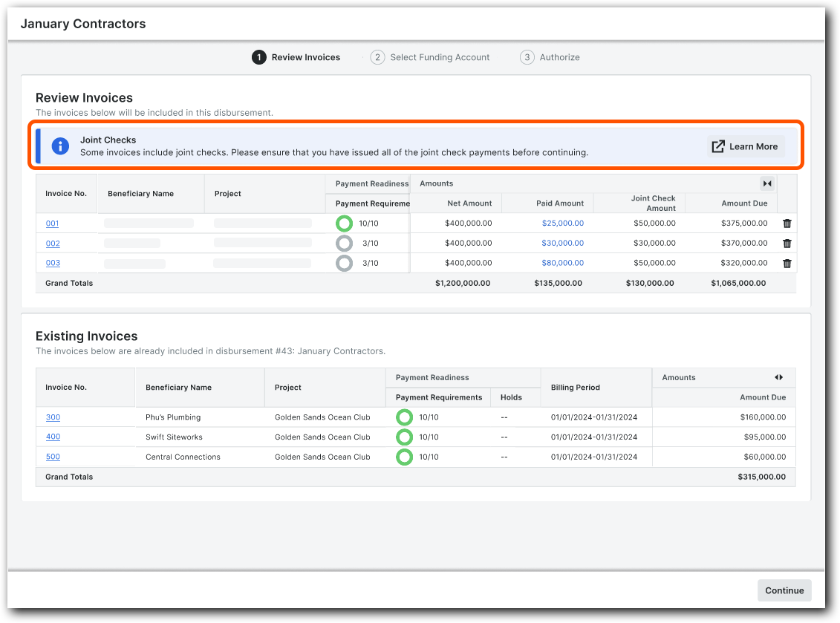
Task: Click the external-link icon on Learn More
Action: [717, 146]
